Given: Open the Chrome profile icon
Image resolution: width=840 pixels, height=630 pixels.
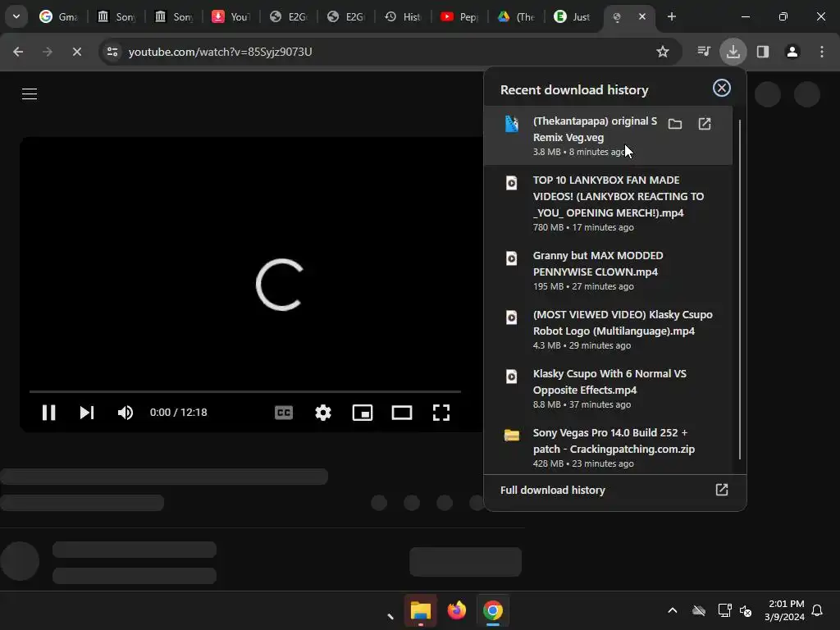Looking at the screenshot, I should 792,52.
